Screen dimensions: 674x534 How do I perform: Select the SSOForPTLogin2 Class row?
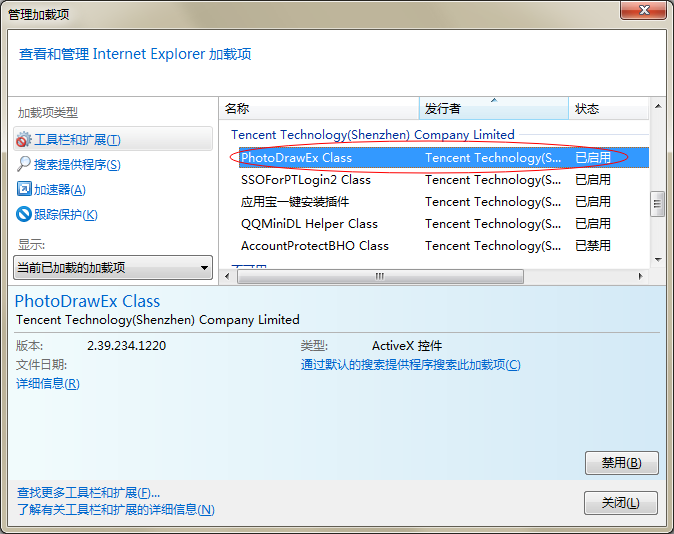(444, 180)
